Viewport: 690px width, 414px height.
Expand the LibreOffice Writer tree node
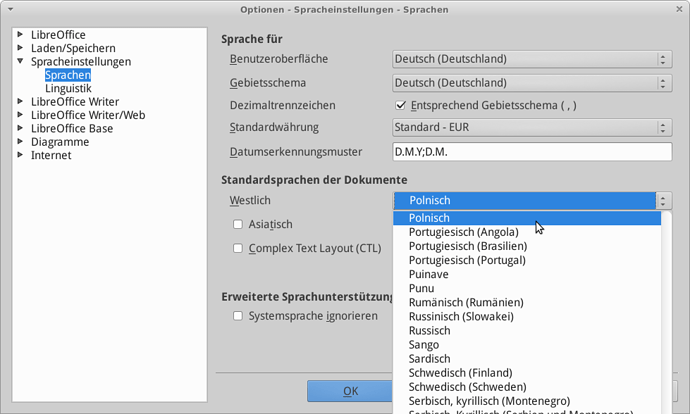(20, 101)
